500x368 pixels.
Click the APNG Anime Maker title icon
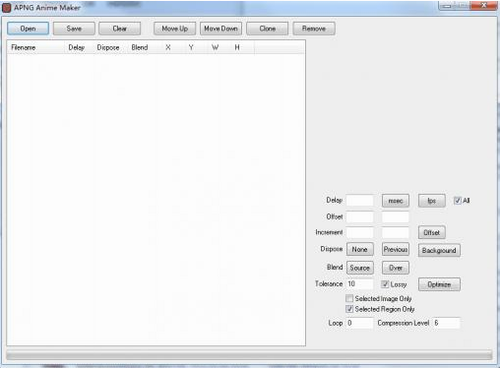pyautogui.click(x=6, y=8)
